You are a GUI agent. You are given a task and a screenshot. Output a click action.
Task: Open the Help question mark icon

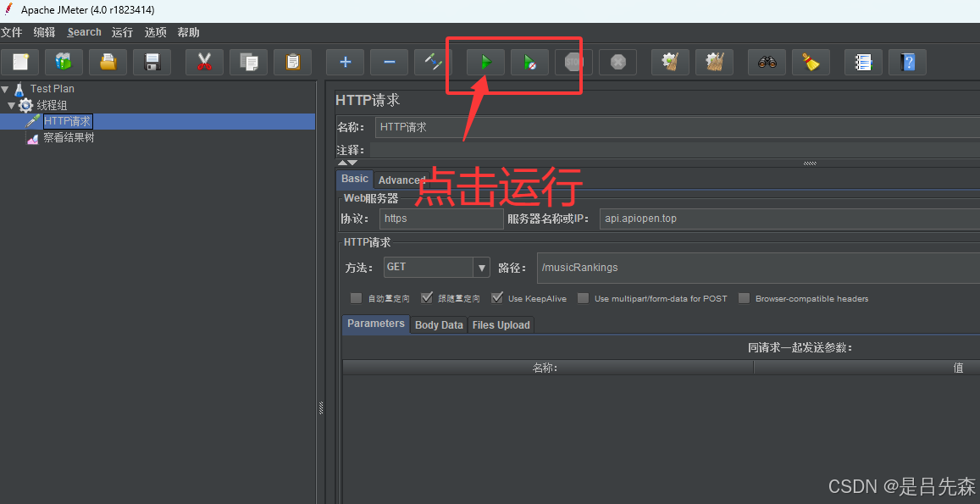[x=907, y=62]
